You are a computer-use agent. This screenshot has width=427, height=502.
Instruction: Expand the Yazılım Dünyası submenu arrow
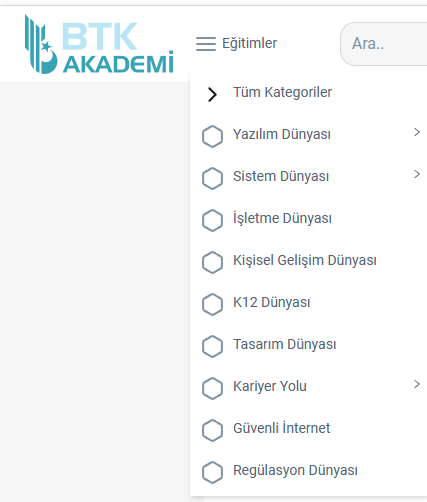click(417, 132)
